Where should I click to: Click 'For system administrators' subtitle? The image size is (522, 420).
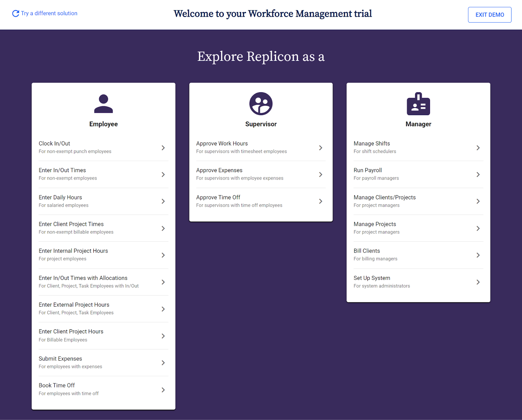(382, 286)
